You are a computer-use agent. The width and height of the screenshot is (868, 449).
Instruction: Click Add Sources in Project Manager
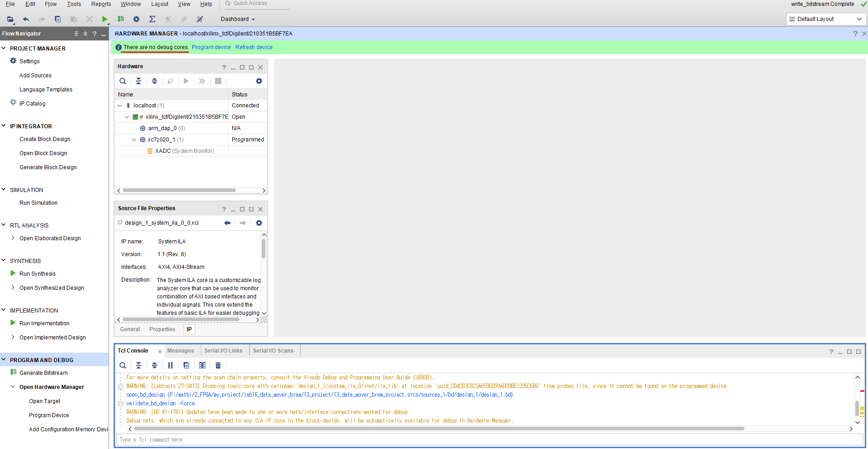(x=35, y=76)
